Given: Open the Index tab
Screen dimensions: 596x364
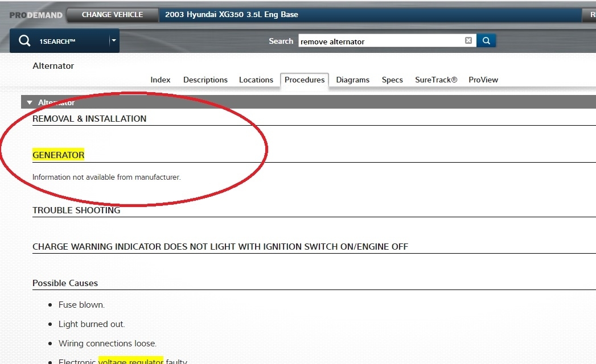Looking at the screenshot, I should [x=160, y=80].
